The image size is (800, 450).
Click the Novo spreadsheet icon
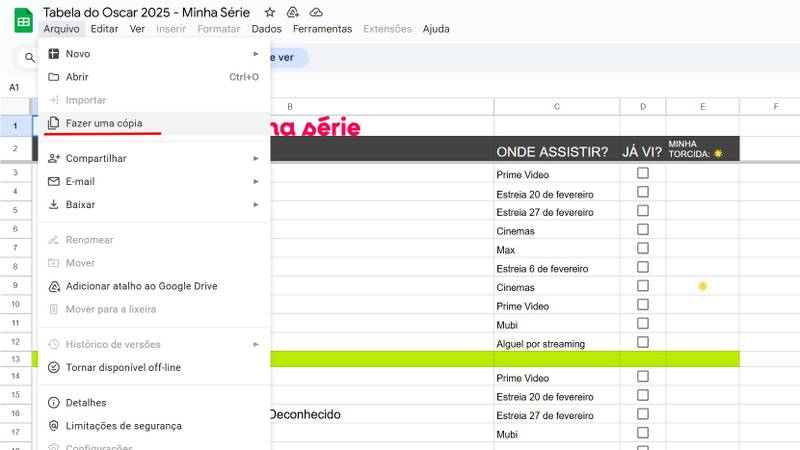(x=54, y=54)
